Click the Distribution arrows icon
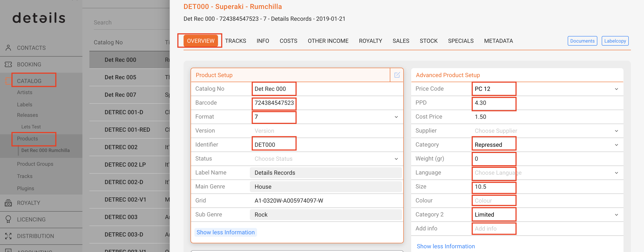 [8, 236]
